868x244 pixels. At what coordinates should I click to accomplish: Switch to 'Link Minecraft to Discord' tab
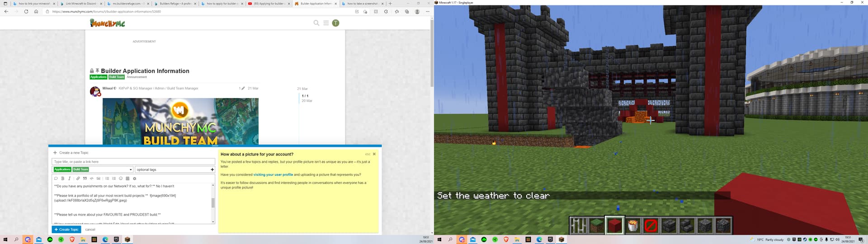tap(81, 4)
